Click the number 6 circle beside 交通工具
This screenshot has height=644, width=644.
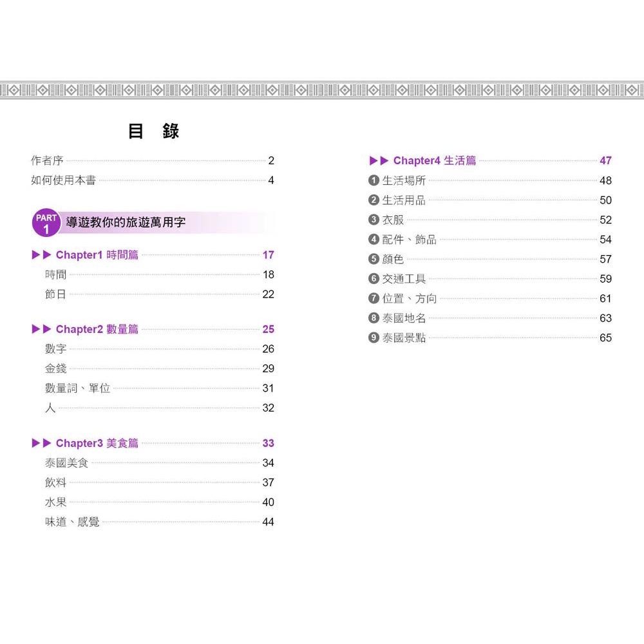tap(374, 279)
